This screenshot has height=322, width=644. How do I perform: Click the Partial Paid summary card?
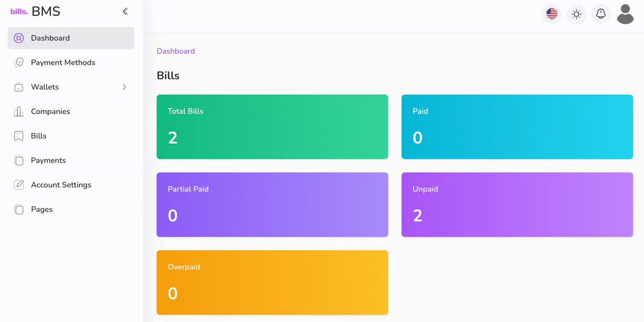[x=272, y=204]
